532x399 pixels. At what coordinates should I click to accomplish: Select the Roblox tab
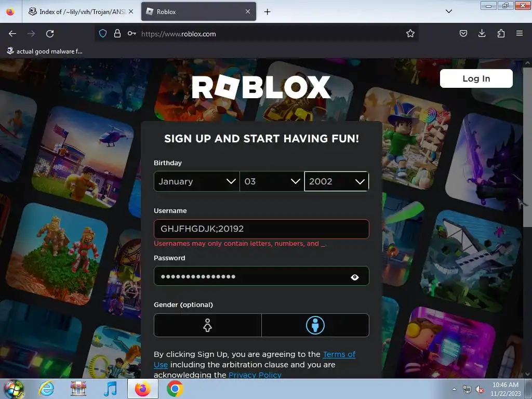click(198, 12)
